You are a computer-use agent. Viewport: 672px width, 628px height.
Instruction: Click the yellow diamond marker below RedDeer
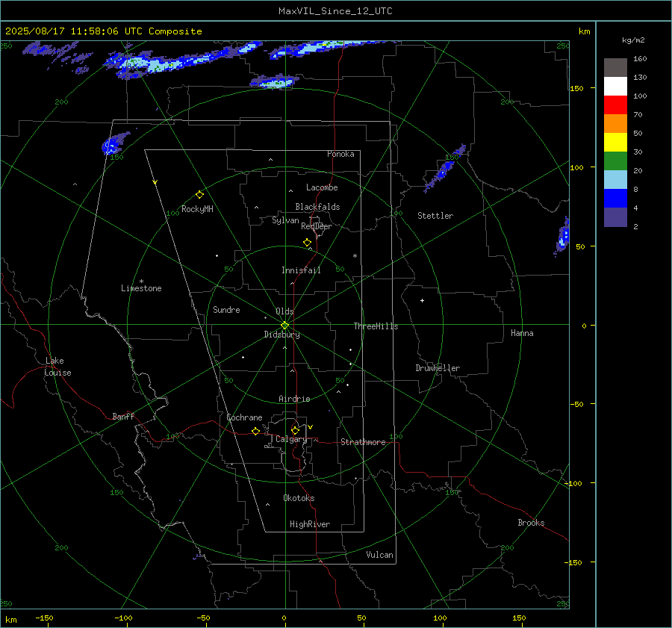pyautogui.click(x=307, y=243)
